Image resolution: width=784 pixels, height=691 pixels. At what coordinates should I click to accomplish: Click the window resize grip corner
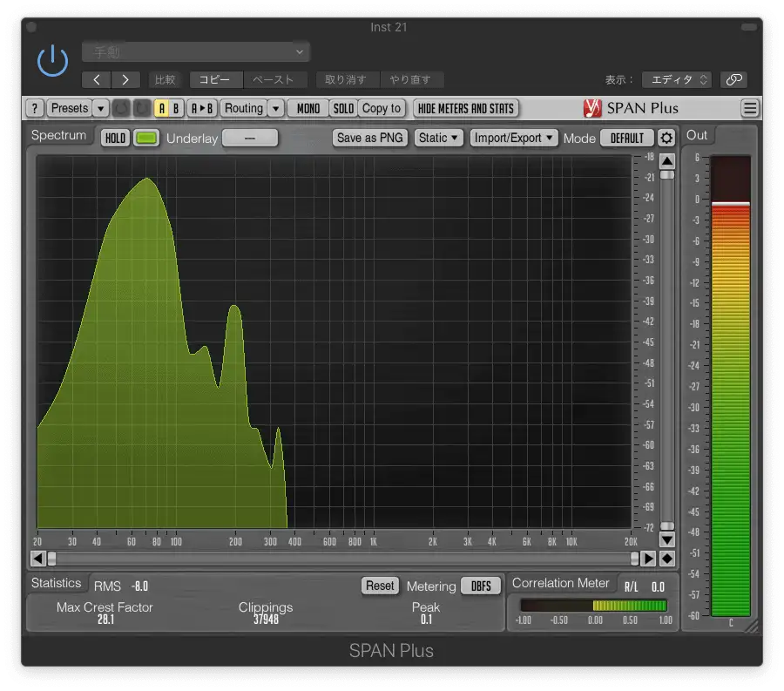click(753, 627)
